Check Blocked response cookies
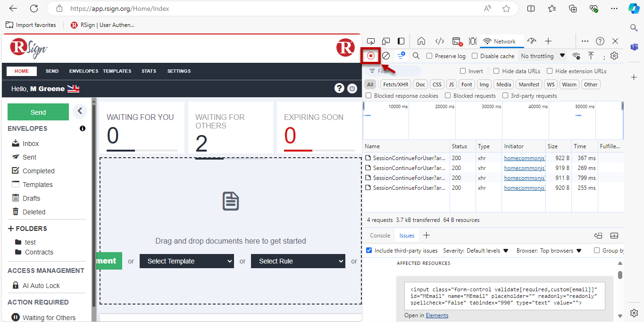Viewport: 644px width, 322px height. pyautogui.click(x=368, y=95)
